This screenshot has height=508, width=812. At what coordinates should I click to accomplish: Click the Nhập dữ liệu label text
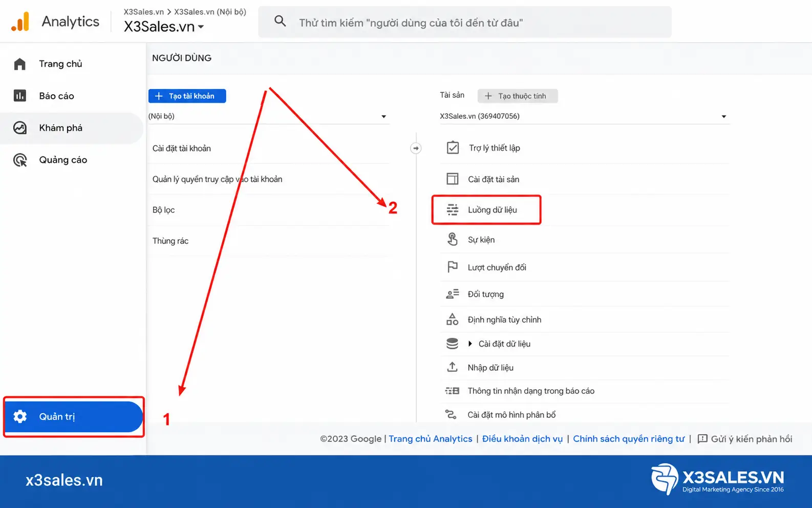490,368
